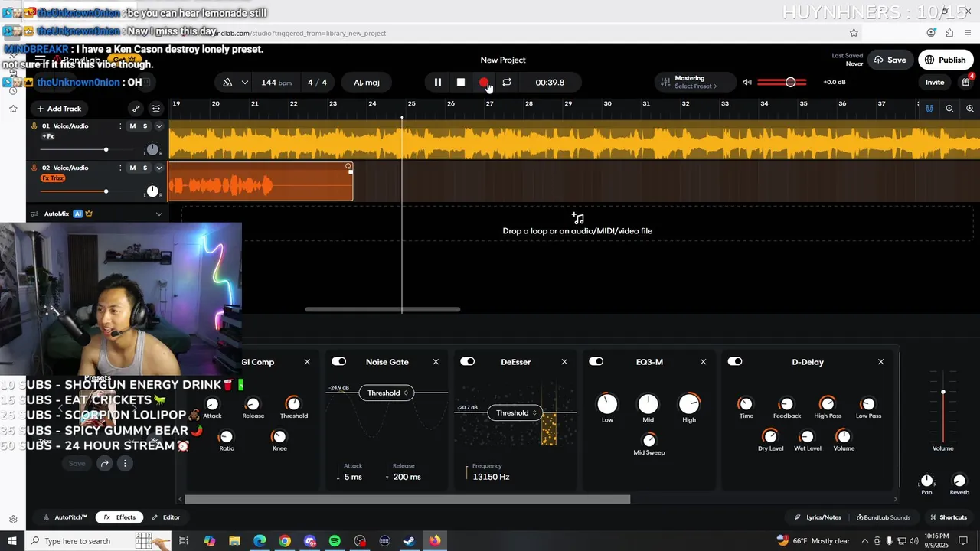This screenshot has width=980, height=551.
Task: Click the pan knob of track 01
Action: tap(152, 149)
